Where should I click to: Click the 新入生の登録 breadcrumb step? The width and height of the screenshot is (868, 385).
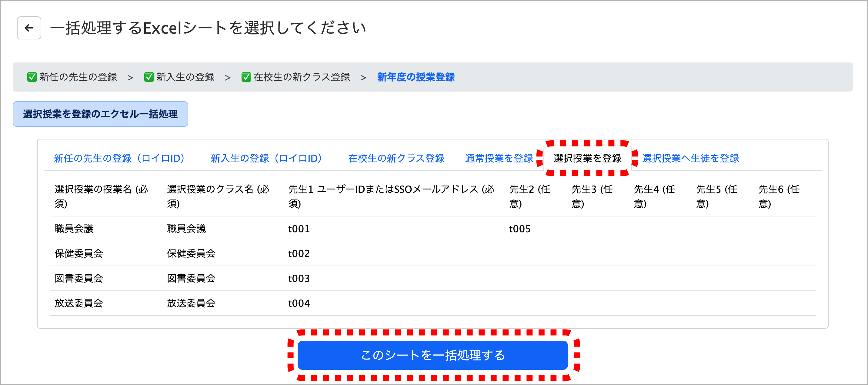(185, 77)
